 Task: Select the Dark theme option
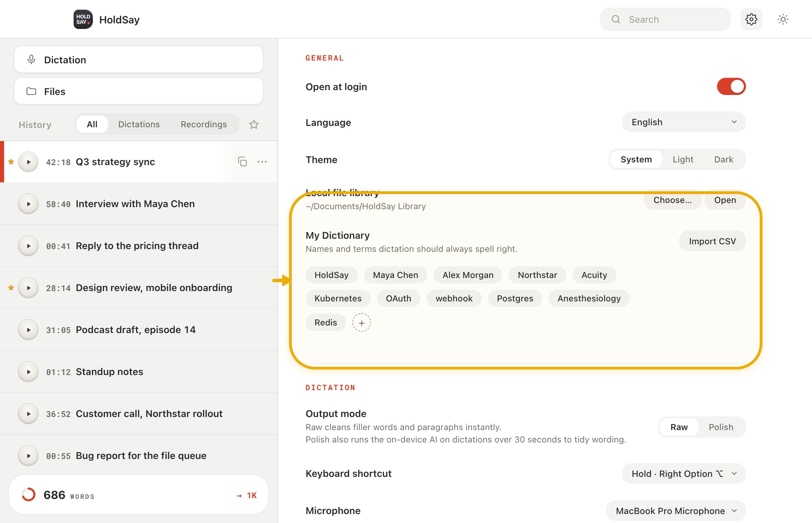pos(724,159)
